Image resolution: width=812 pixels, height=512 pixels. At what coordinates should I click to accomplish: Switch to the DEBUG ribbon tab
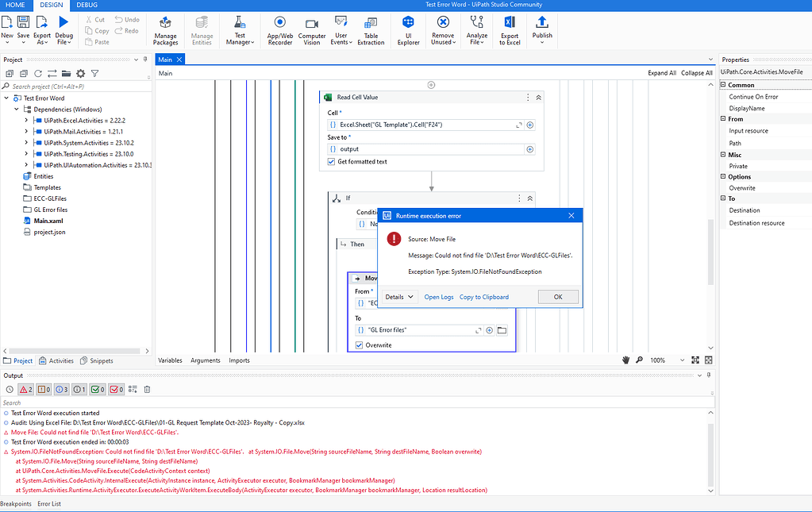point(88,5)
